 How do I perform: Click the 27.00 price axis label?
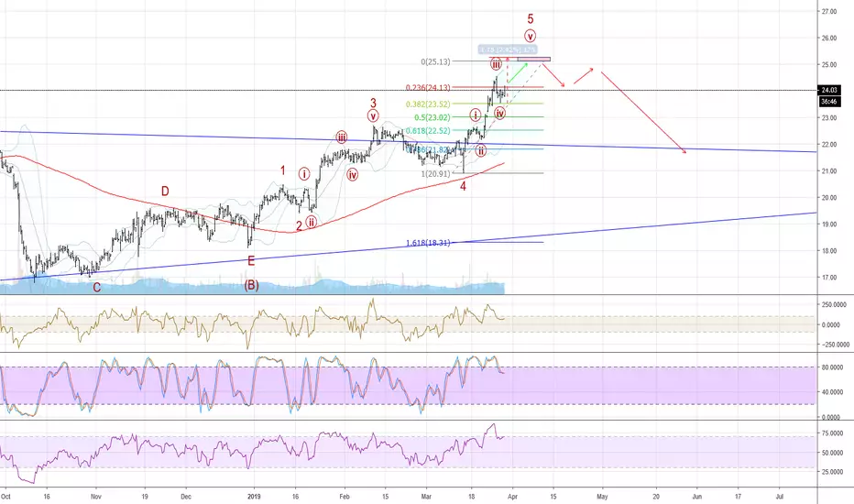(x=829, y=11)
